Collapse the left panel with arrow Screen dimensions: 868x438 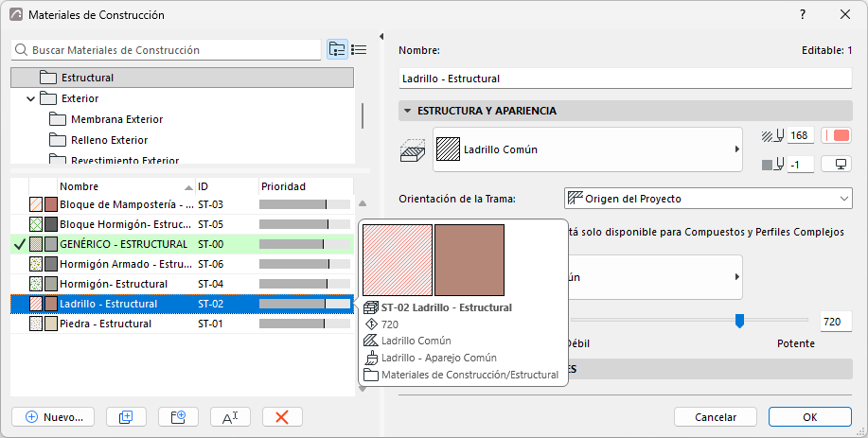(x=381, y=37)
